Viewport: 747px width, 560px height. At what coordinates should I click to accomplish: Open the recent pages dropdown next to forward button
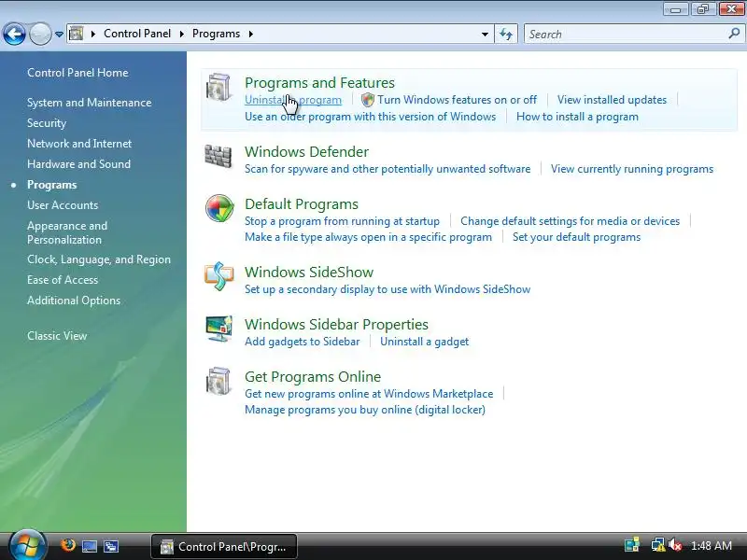point(59,35)
